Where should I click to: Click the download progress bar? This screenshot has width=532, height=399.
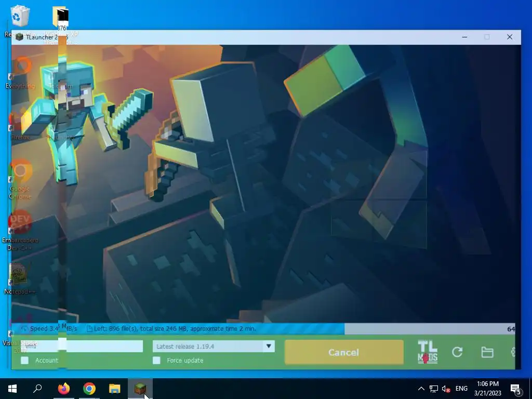point(263,329)
